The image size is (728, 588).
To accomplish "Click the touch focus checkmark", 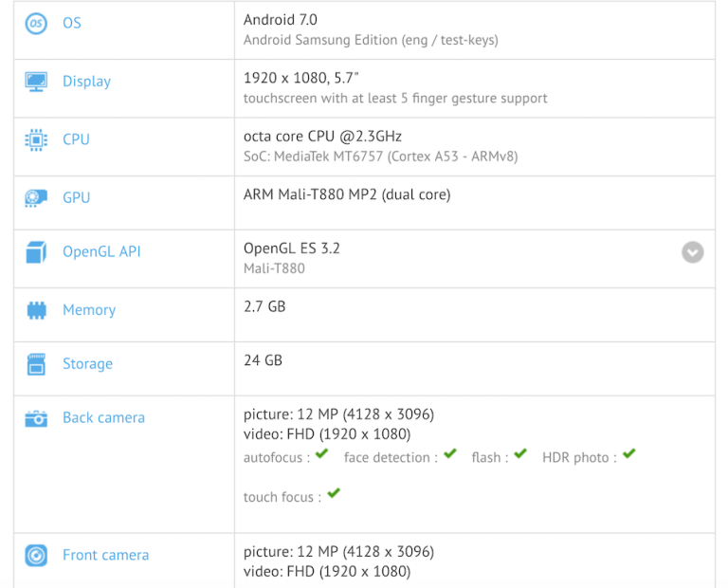I will click(333, 494).
